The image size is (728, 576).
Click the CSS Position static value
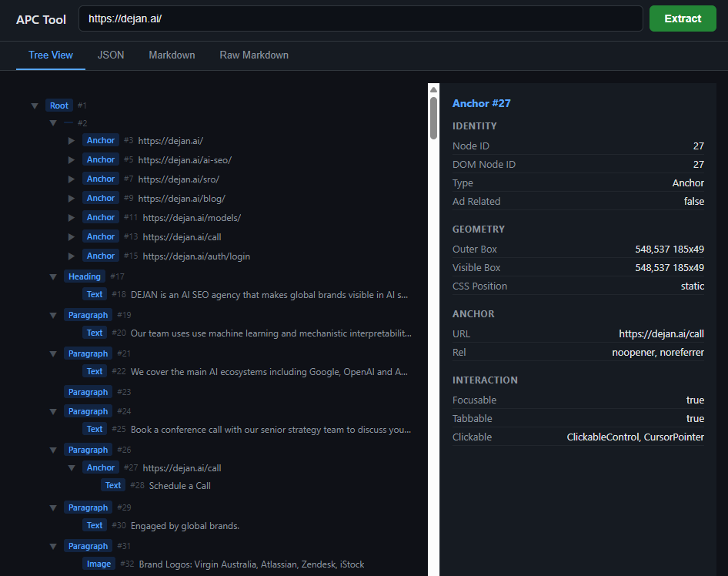pyautogui.click(x=693, y=286)
